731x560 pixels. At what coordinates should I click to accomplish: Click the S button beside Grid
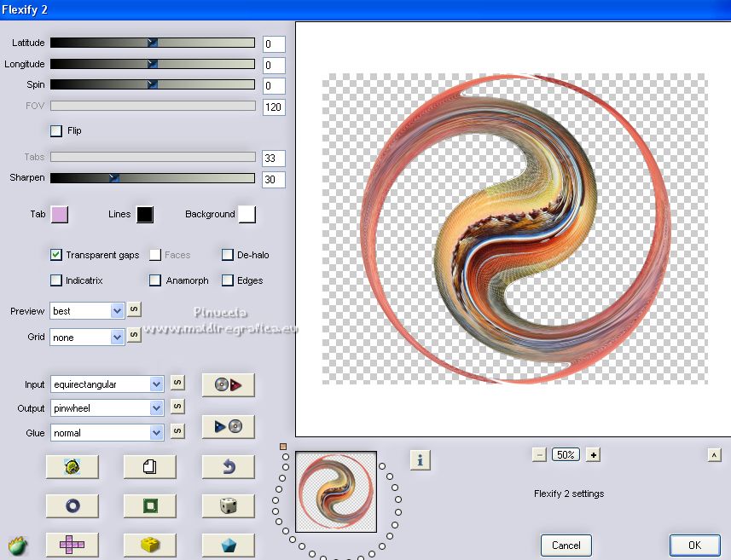coord(134,335)
